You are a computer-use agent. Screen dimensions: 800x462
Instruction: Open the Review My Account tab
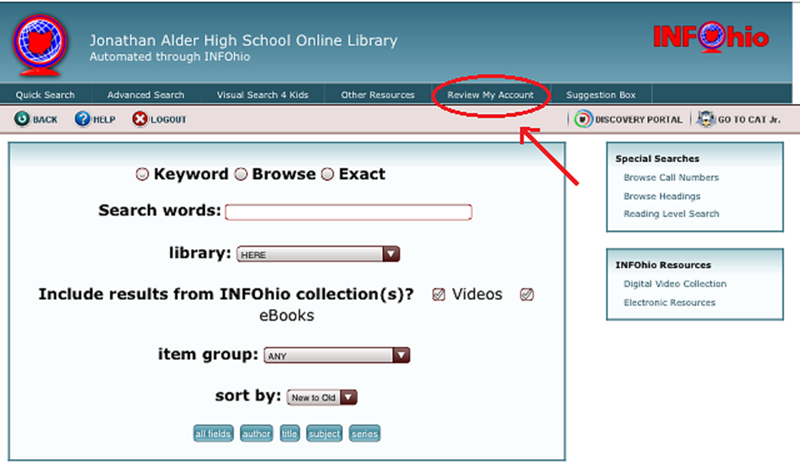pyautogui.click(x=490, y=95)
